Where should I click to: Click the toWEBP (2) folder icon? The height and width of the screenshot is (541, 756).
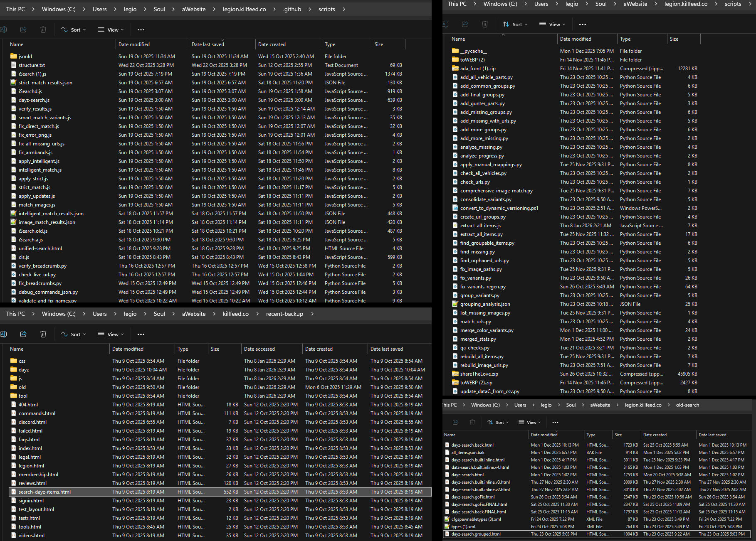tap(455, 59)
